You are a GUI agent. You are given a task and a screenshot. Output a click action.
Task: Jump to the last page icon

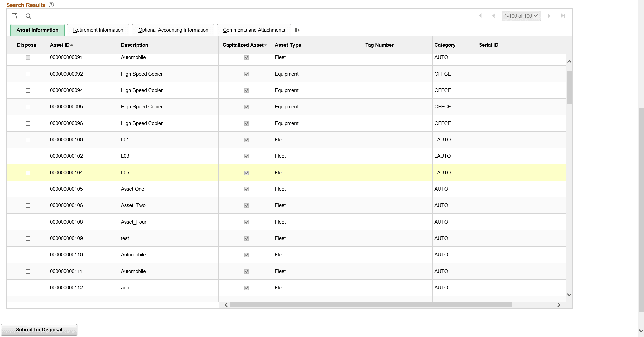562,15
